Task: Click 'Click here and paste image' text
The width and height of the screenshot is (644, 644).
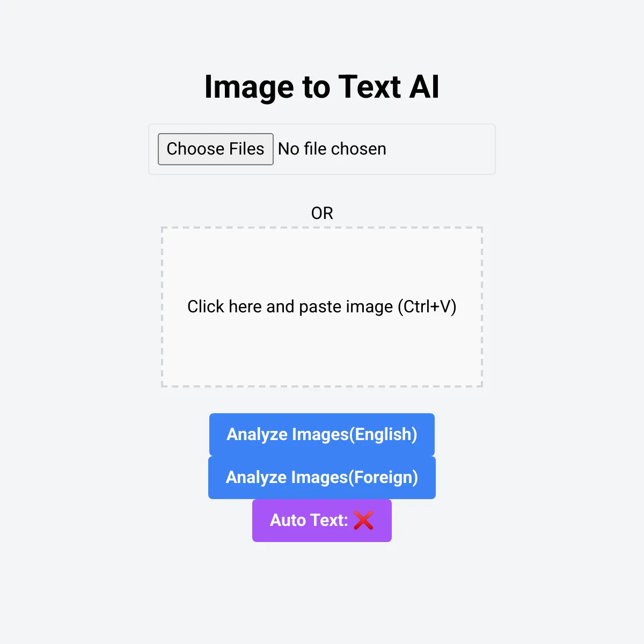Action: pyautogui.click(x=290, y=306)
